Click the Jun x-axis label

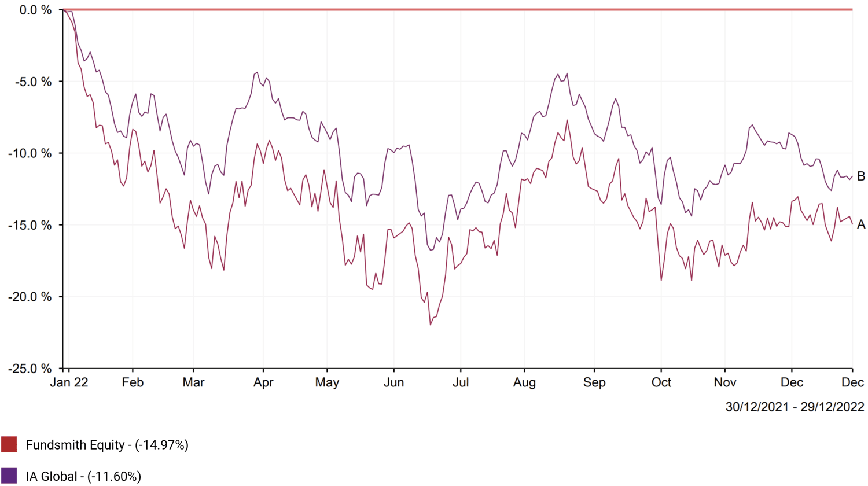click(394, 382)
